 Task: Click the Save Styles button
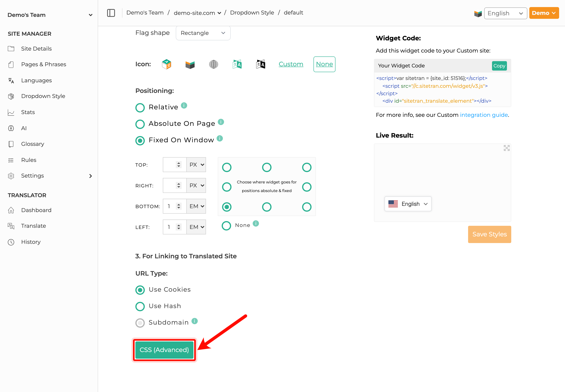point(489,234)
